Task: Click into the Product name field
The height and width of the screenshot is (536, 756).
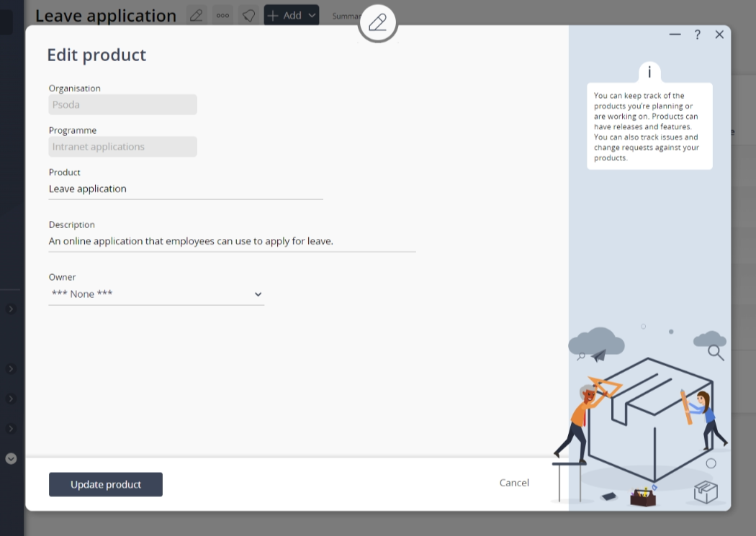Action: (185, 189)
